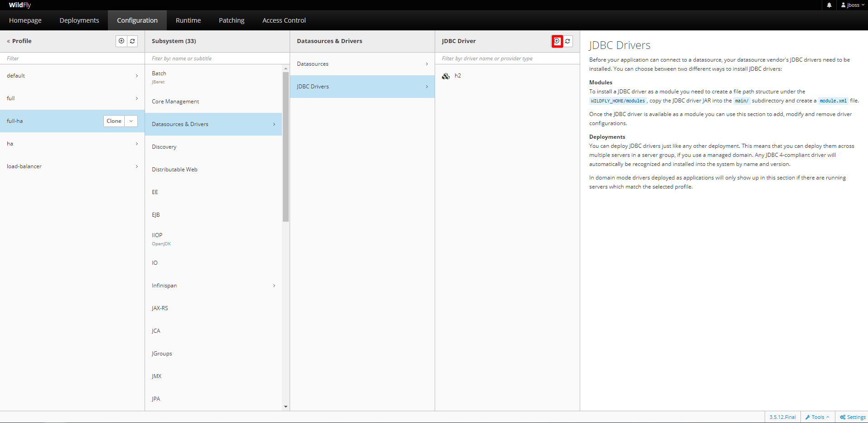Clone the full-ha profile

pyautogui.click(x=114, y=121)
